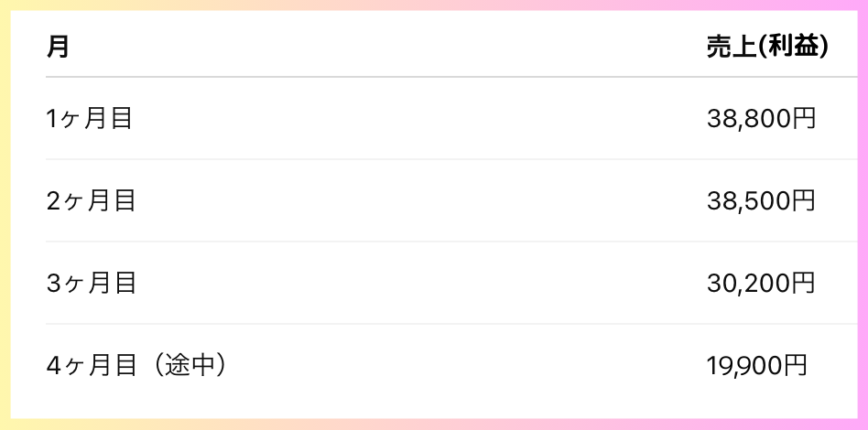
Task: Select the 2ヶ月目 row label
Action: tap(91, 201)
